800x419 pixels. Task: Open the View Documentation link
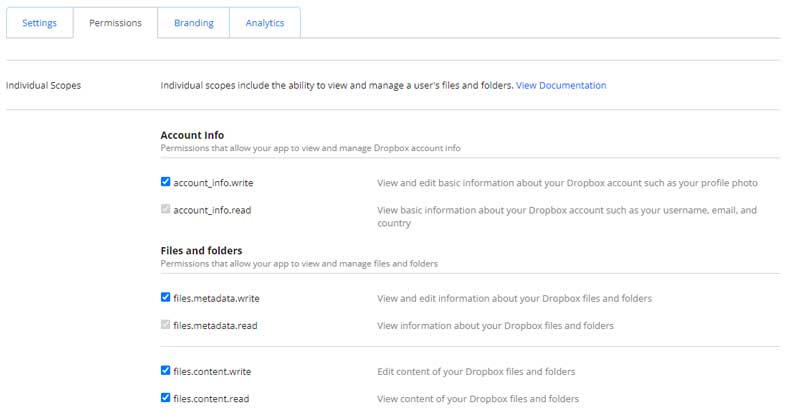click(x=560, y=86)
